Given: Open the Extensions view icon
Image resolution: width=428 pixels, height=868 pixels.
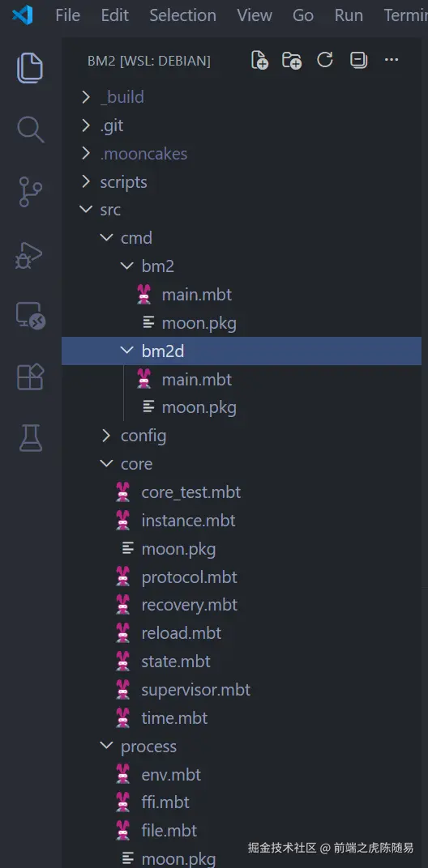Looking at the screenshot, I should pyautogui.click(x=30, y=377).
